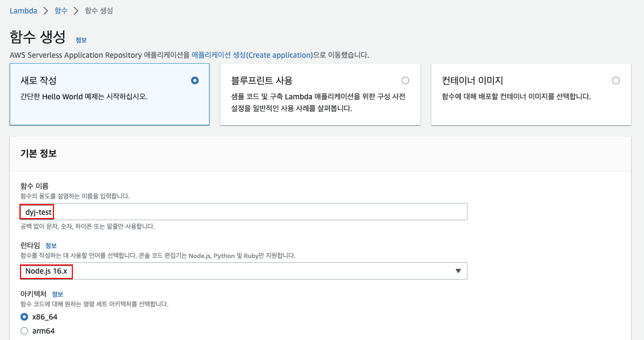The width and height of the screenshot is (644, 340).
Task: Choose the x86_64 architecture radio button
Action: click(24, 317)
